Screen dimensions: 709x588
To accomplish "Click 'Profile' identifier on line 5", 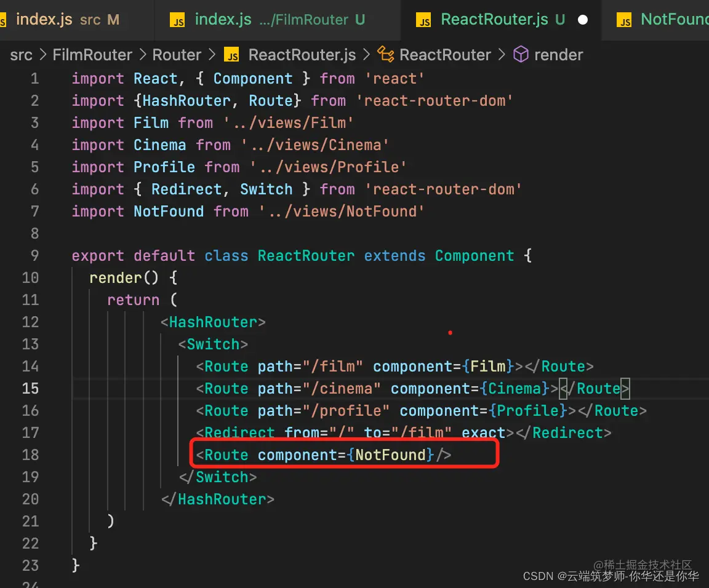I will [164, 167].
